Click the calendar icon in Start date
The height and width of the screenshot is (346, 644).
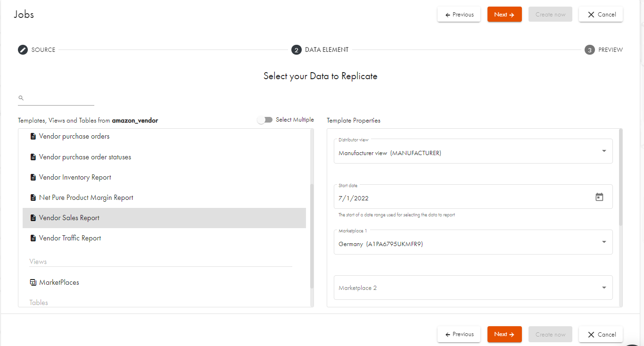click(x=599, y=197)
